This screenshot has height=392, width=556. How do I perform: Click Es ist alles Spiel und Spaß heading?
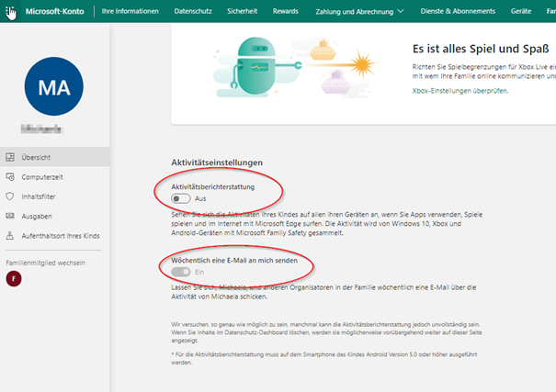[481, 49]
